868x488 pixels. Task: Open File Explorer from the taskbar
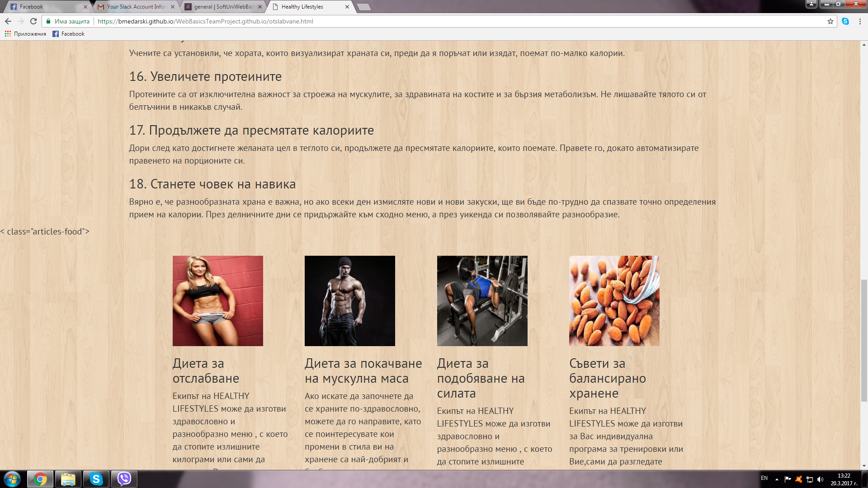point(68,479)
